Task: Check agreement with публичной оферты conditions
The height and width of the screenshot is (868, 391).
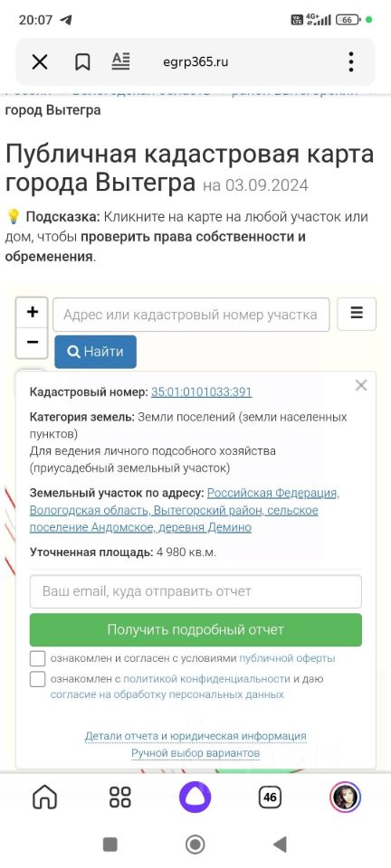Action: (x=38, y=659)
